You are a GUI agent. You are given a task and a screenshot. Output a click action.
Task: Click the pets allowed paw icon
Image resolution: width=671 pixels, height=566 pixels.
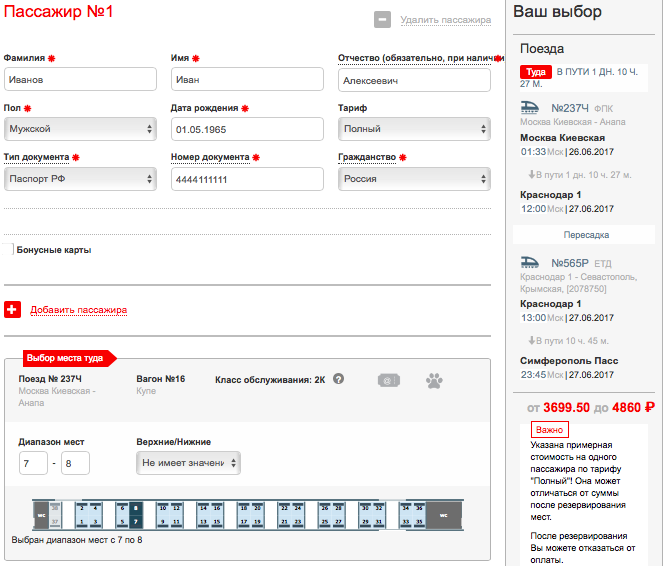pos(434,380)
